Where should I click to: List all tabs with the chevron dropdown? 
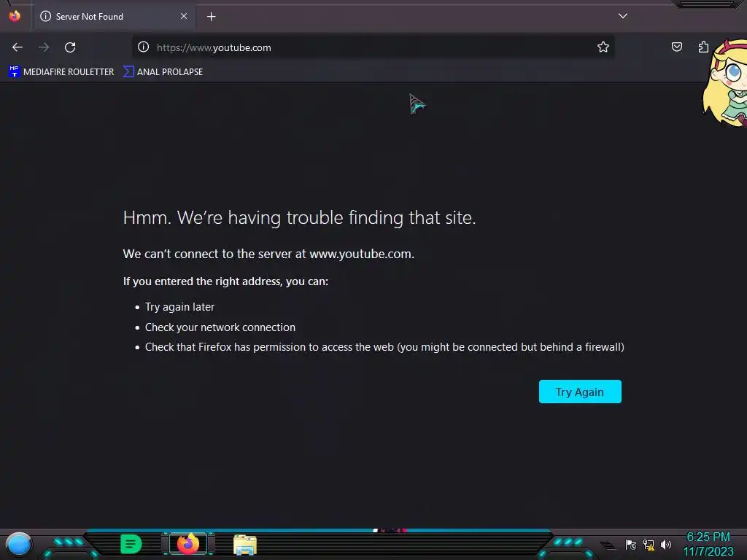[x=623, y=16]
